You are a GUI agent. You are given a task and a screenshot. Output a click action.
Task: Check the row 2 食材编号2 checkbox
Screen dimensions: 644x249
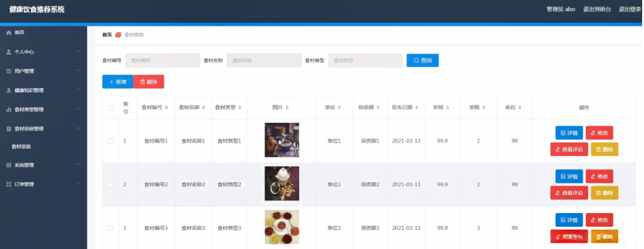click(110, 185)
